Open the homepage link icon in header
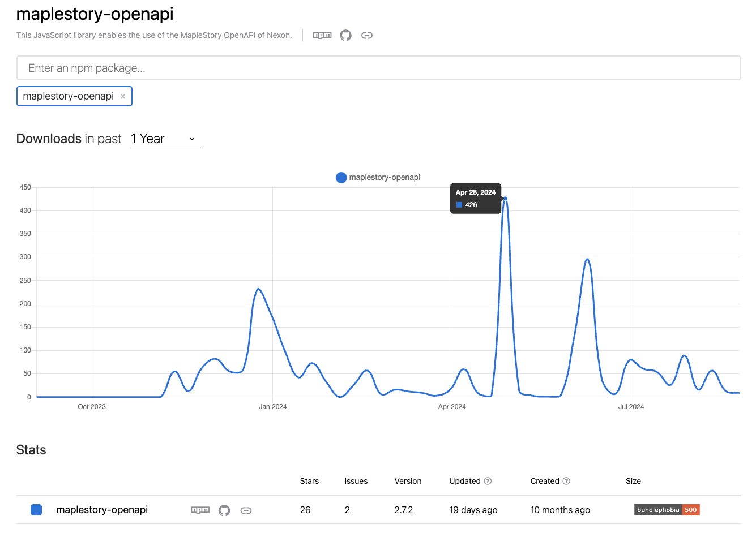 click(367, 35)
